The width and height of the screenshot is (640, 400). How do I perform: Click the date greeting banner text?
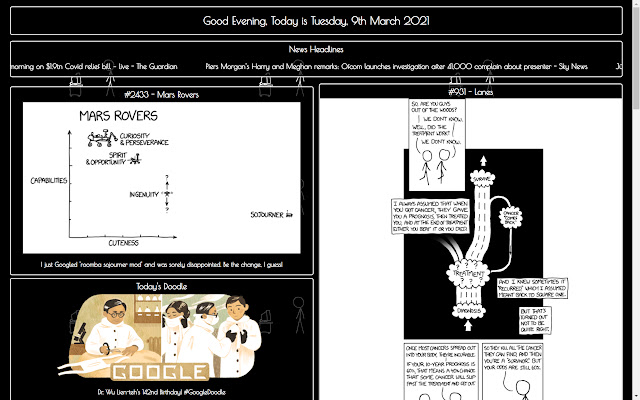[x=316, y=21]
